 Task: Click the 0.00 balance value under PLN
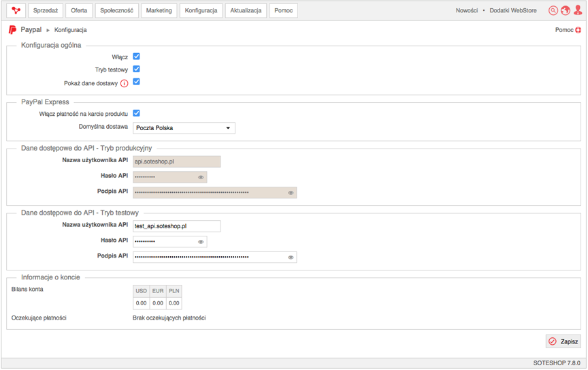point(174,303)
